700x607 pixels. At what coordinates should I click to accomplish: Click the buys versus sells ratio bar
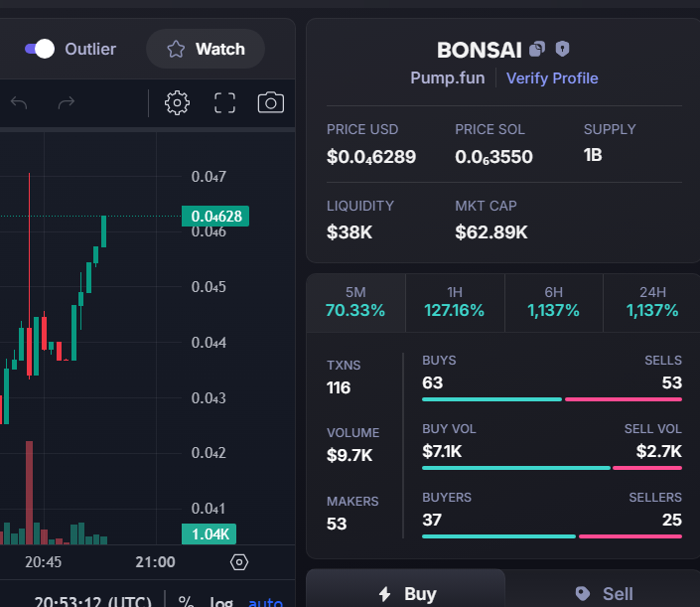click(x=552, y=399)
